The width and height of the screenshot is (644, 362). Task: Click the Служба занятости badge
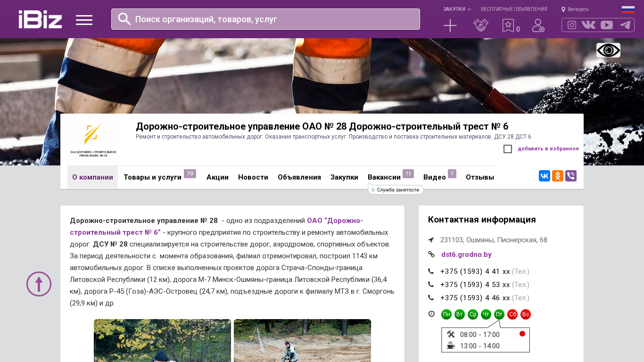point(396,189)
